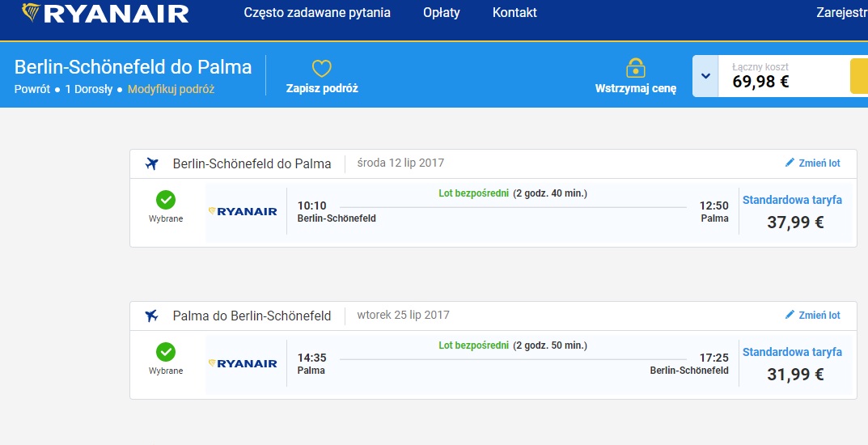Click Ryanair logo in outbound flight row

click(243, 211)
